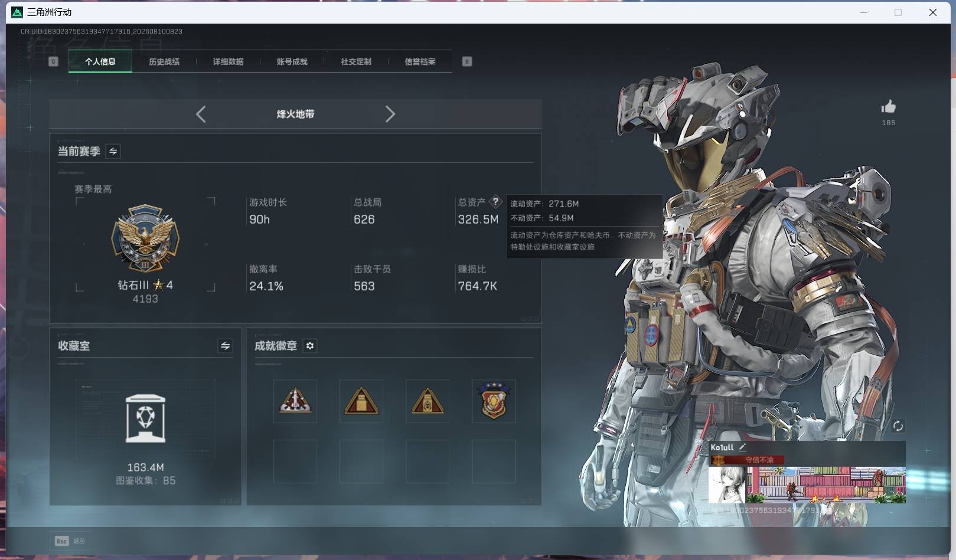The height and width of the screenshot is (560, 956).
Task: Click the 总资产 value 326.5M
Action: pos(478,220)
